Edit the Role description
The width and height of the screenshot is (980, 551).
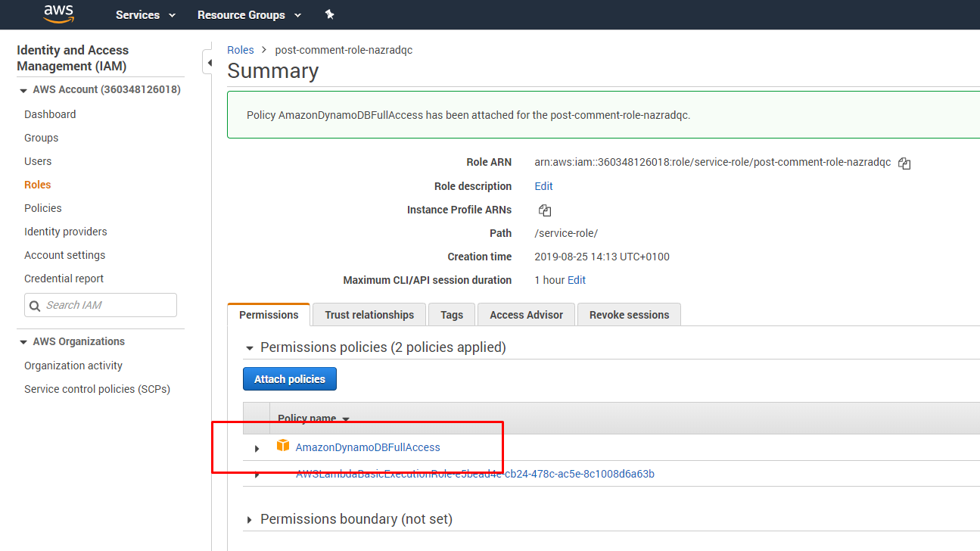point(544,186)
